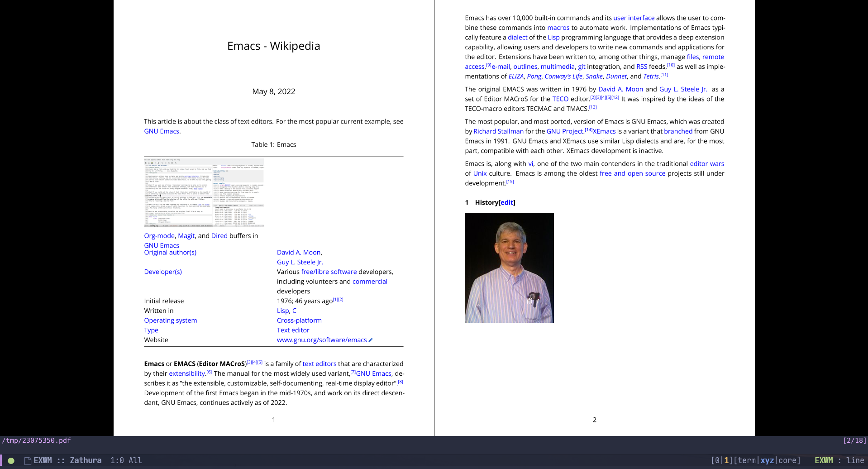This screenshot has width=868, height=469.
Task: Follow the Richard Stallman link
Action: [498, 131]
